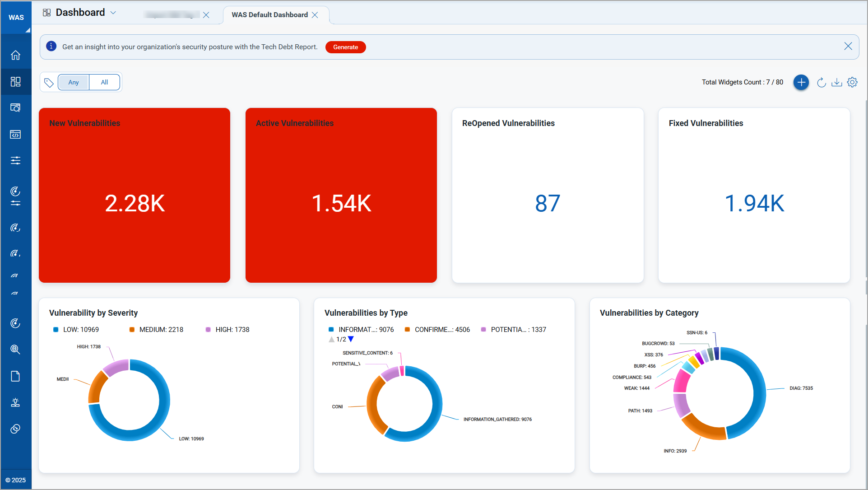Select the Any tag filter toggle
Screen dimensions: 868x490
pyautogui.click(x=74, y=82)
